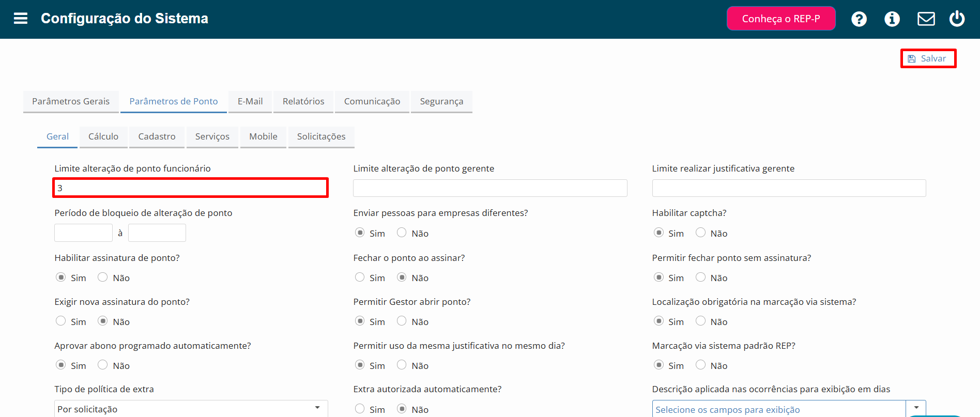Screen dimensions: 980x417
Task: Select Não for Habilitar assinatura de ponto
Action: [x=103, y=277]
